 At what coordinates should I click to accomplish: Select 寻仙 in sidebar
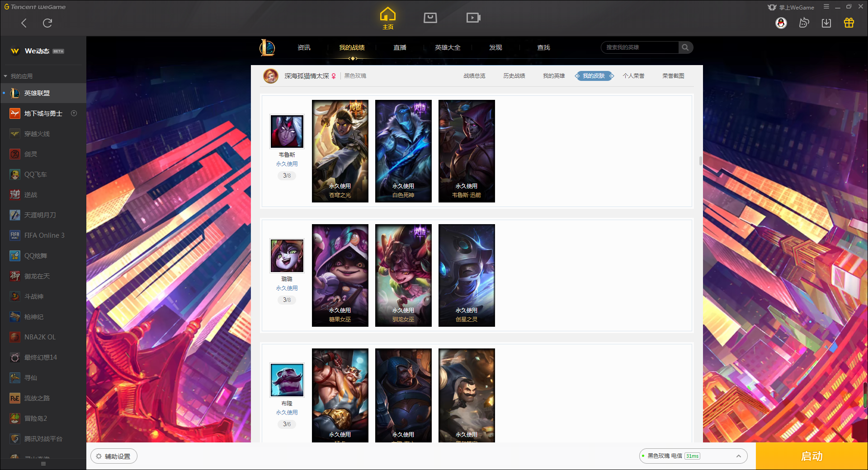coord(43,378)
